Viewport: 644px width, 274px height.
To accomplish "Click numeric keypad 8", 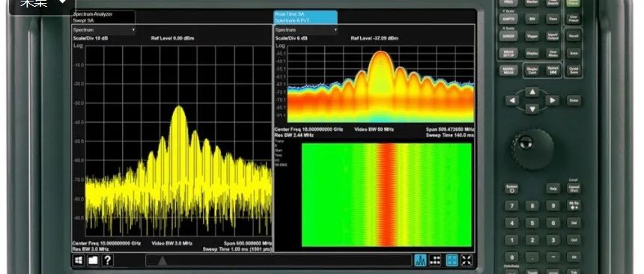I will [x=532, y=206].
